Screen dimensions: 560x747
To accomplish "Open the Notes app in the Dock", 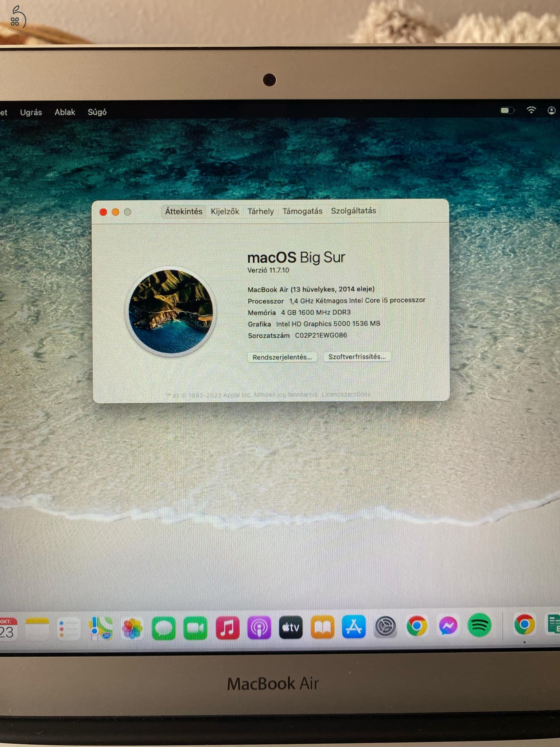I will tap(37, 628).
